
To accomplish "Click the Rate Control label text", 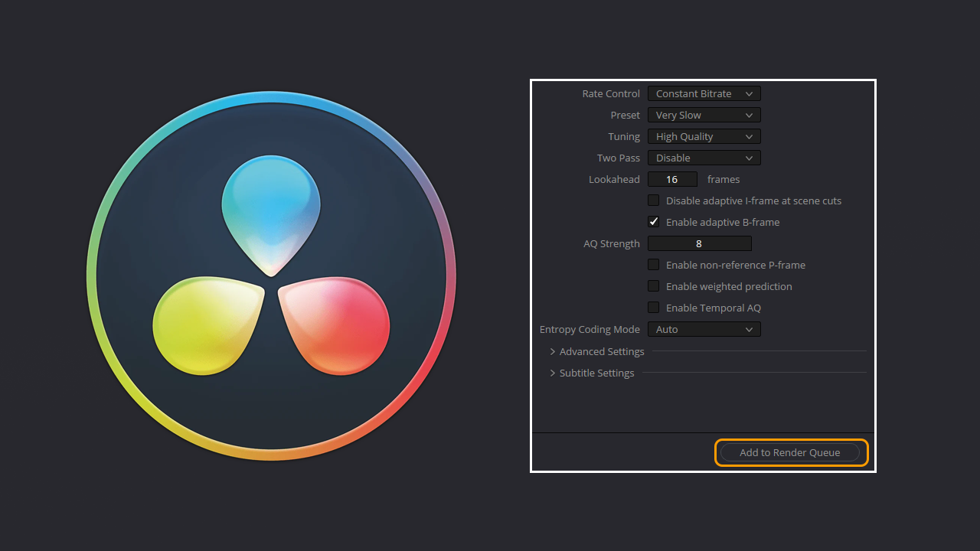I will (x=611, y=93).
